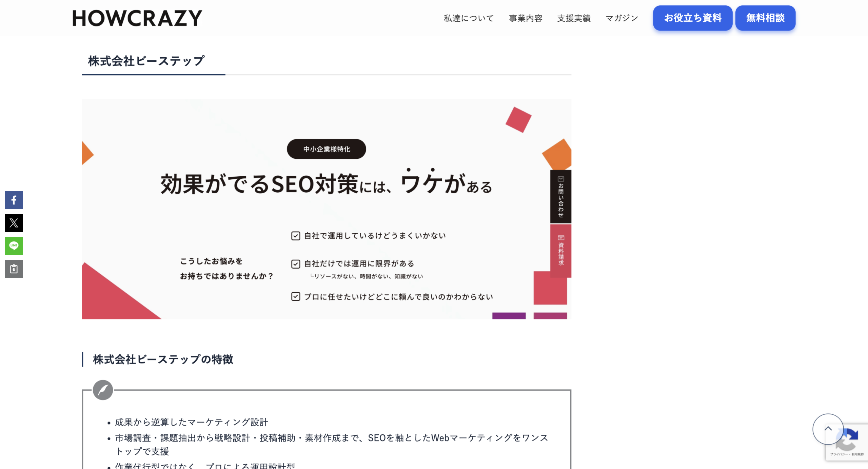Click the SEO banner headline 効果がでるSEO対策
The height and width of the screenshot is (469, 868).
pyautogui.click(x=259, y=184)
